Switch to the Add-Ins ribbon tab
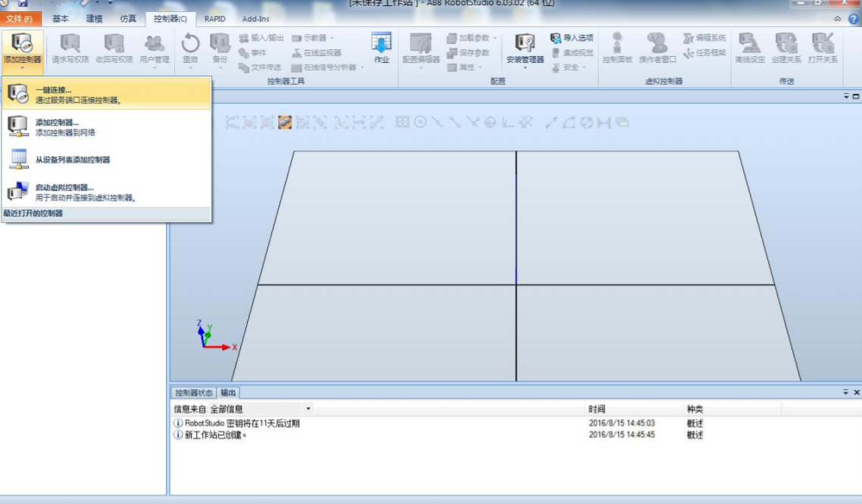The width and height of the screenshot is (862, 504). click(x=255, y=19)
